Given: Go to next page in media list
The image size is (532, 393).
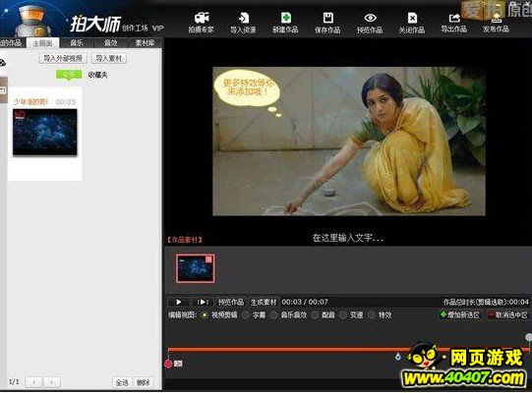Looking at the screenshot, I should [51, 382].
